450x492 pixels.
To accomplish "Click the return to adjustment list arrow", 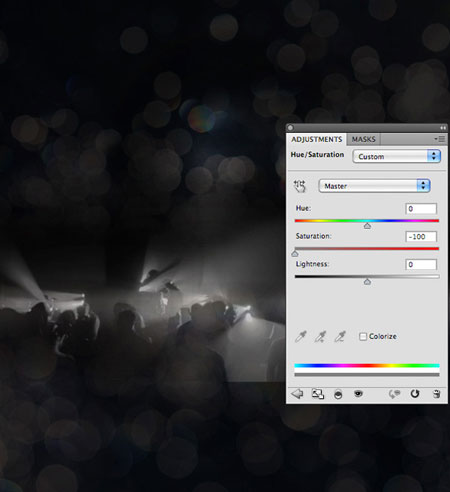I will click(297, 394).
